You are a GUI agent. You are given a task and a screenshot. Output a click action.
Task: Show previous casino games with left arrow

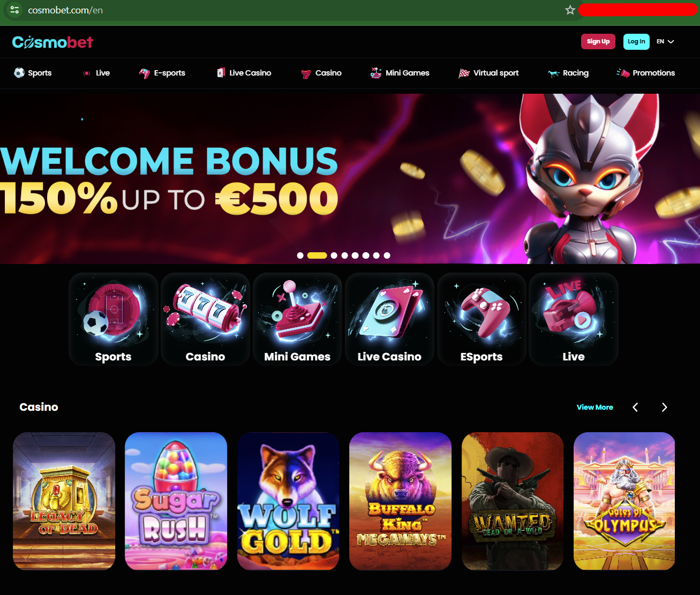point(635,408)
